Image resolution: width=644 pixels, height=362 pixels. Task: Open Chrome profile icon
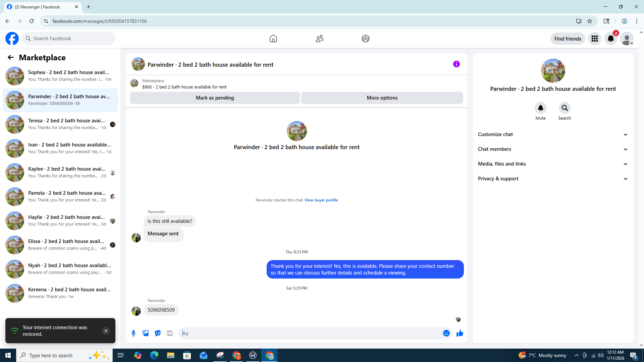point(625,21)
